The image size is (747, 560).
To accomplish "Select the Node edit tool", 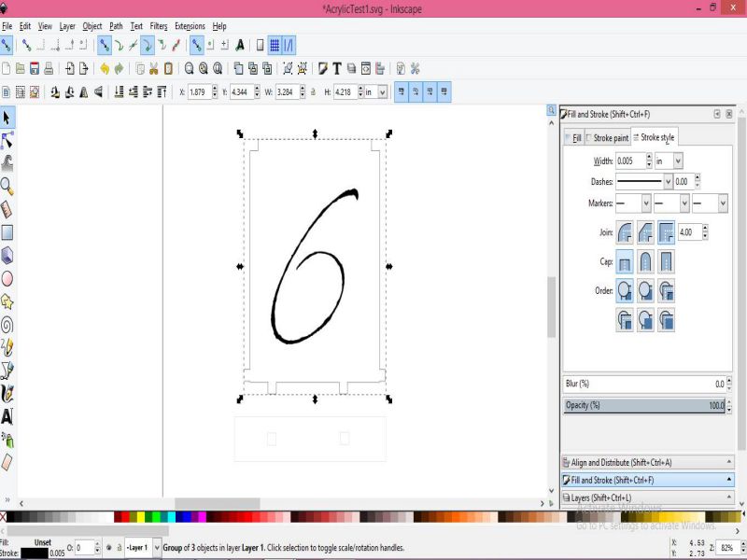I will click(7, 141).
